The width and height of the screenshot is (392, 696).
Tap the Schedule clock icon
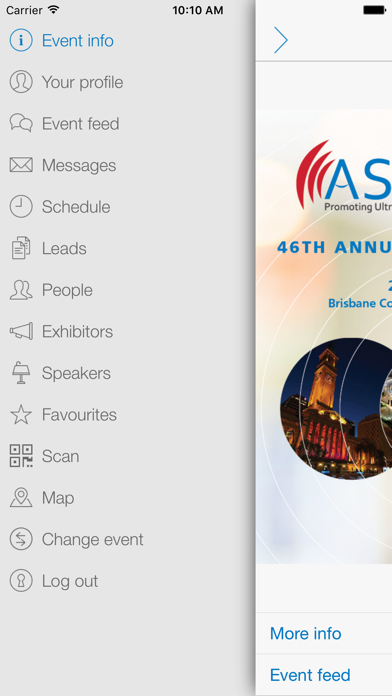pos(21,206)
